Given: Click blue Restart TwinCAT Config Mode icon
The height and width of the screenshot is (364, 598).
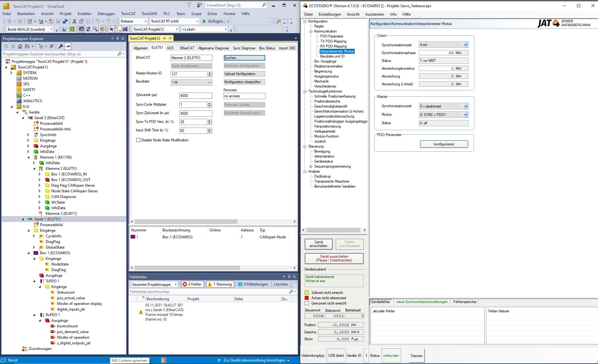Looking at the screenshot, I should tap(81, 29).
